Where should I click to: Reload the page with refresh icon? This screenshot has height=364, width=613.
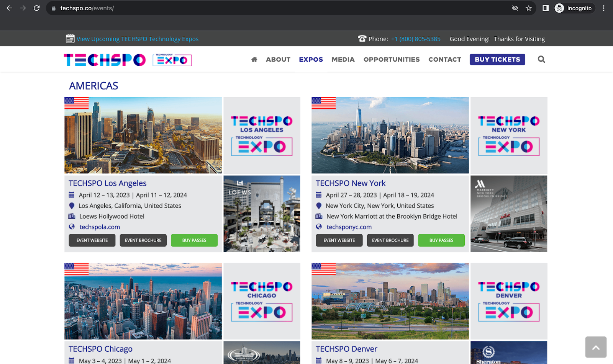click(x=37, y=8)
